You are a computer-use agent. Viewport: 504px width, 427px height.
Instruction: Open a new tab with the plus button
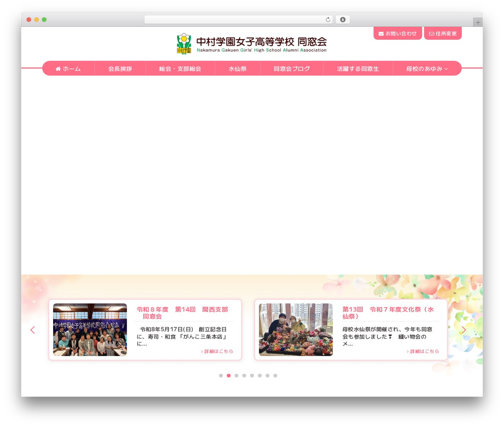478,22
